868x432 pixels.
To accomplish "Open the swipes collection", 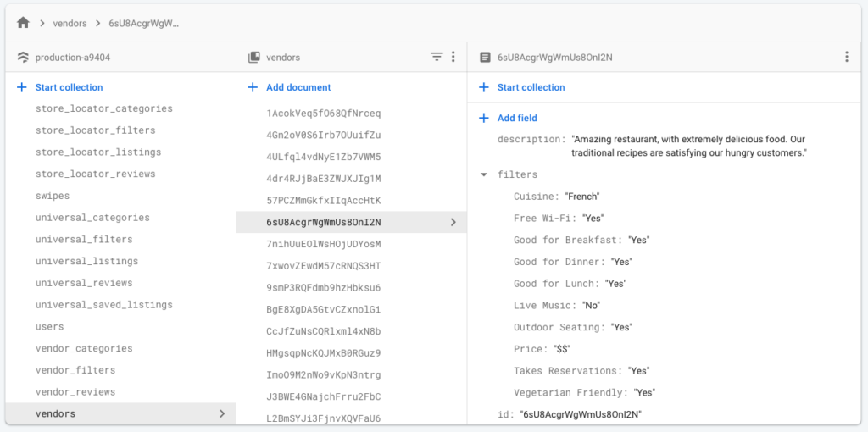I will click(53, 196).
